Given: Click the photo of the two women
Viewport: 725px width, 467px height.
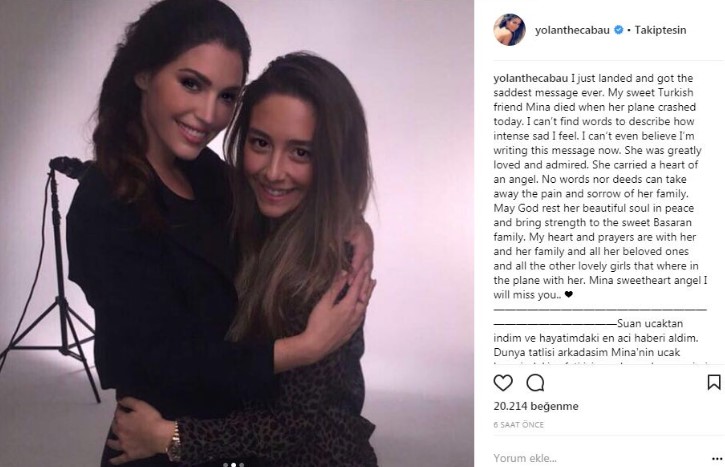Looking at the screenshot, I should [237, 234].
